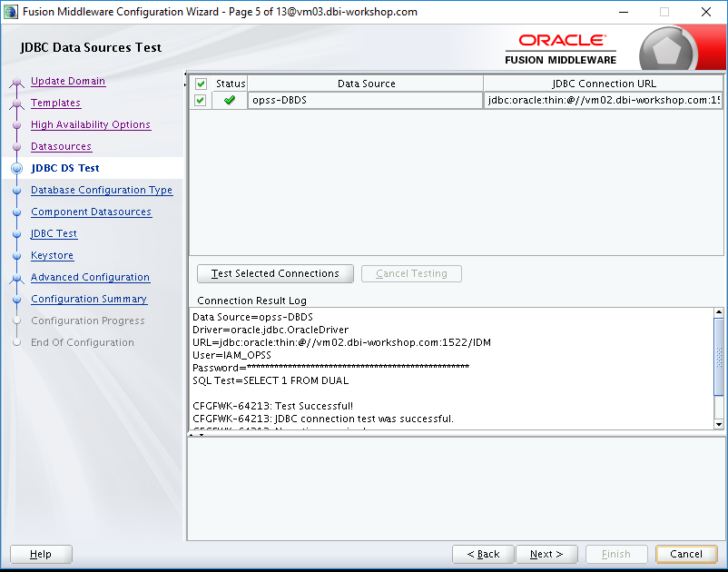
Task: Jump to Advanced Configuration step
Action: tap(90, 277)
